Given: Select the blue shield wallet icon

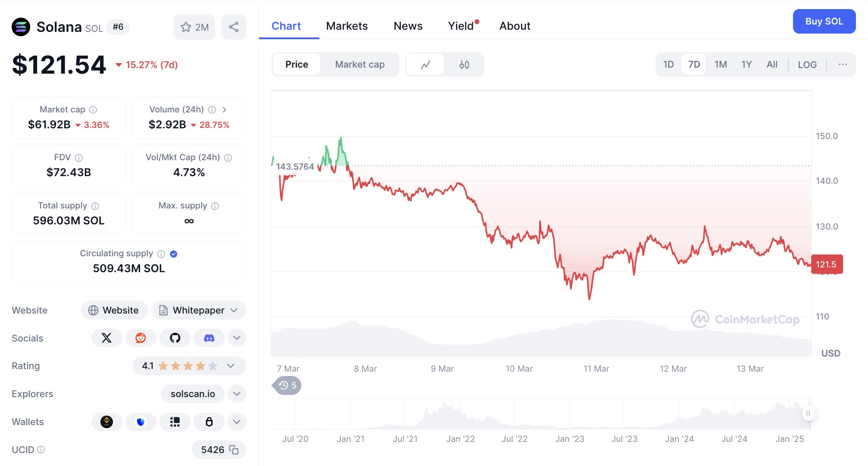Looking at the screenshot, I should click(141, 422).
